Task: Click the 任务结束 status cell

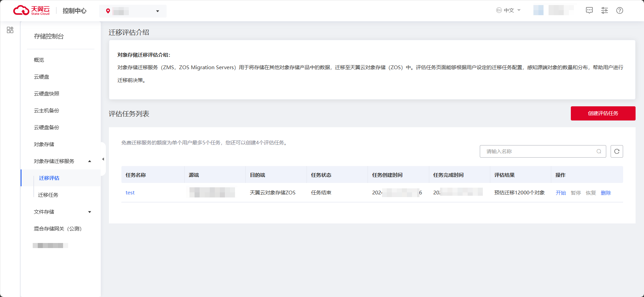Action: (321, 192)
